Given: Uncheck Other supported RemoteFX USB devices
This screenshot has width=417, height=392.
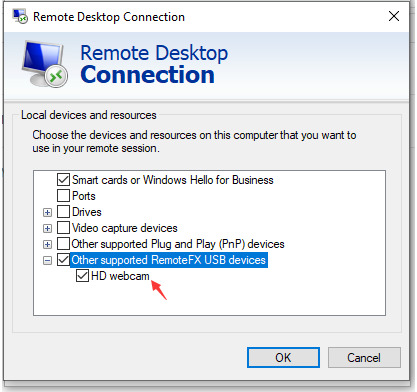Looking at the screenshot, I should pos(63,260).
